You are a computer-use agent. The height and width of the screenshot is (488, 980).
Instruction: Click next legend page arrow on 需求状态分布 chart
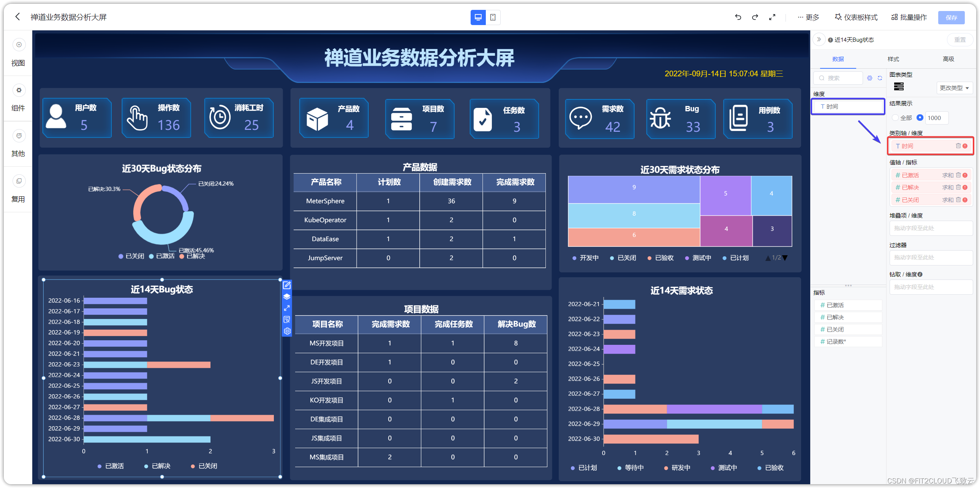[x=785, y=258]
